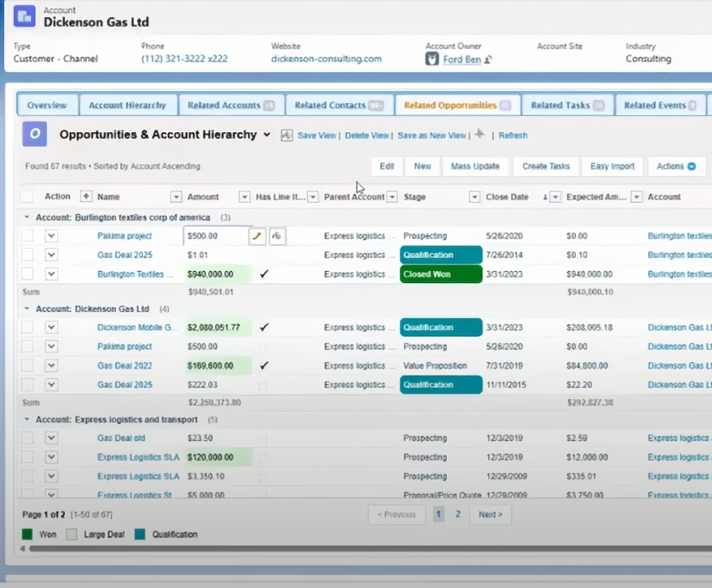Image resolution: width=712 pixels, height=588 pixels.
Task: Tick the Gas Deal 2022 row checkbox
Action: pyautogui.click(x=28, y=366)
